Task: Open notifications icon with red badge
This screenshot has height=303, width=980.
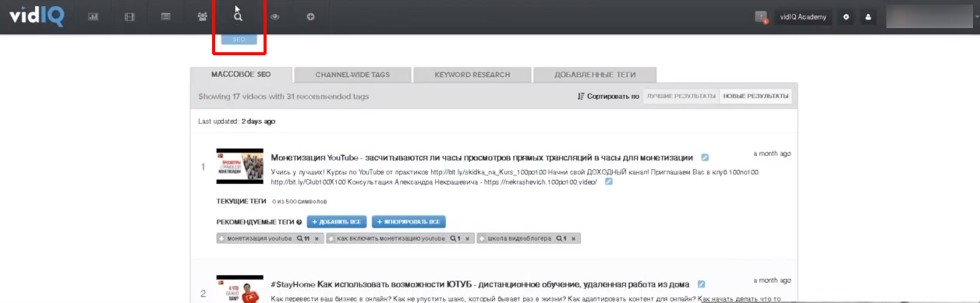Action: pos(762,16)
